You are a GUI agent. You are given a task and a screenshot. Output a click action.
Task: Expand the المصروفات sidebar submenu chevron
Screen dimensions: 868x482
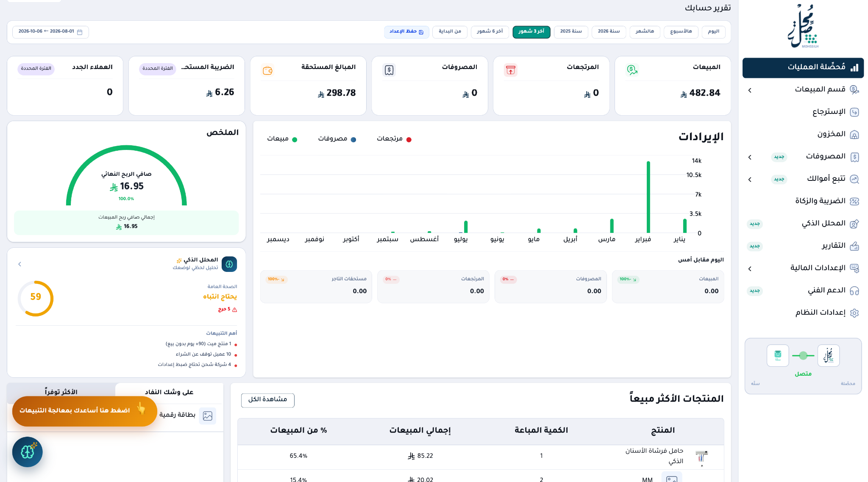750,157
